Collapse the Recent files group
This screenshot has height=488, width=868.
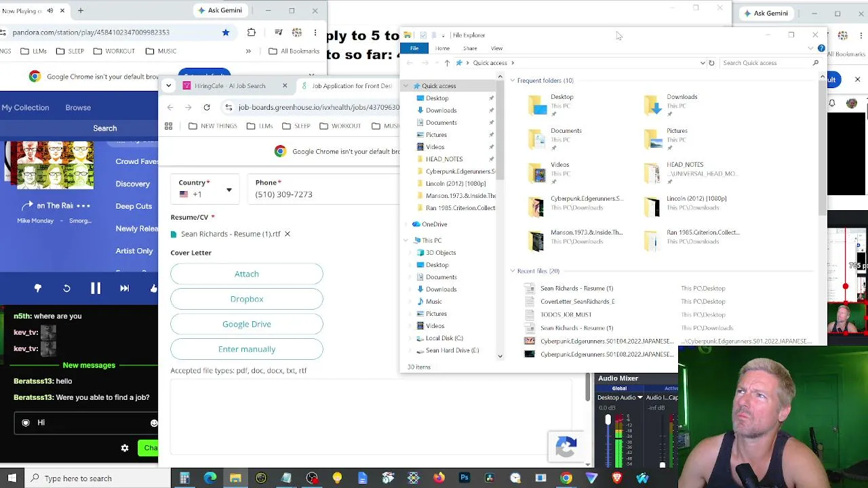tap(513, 271)
